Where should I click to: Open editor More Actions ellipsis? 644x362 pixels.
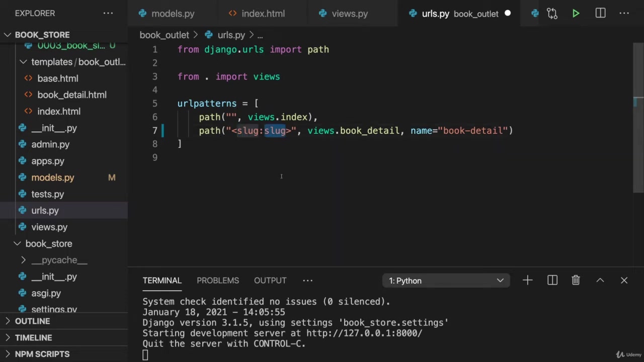(x=624, y=14)
